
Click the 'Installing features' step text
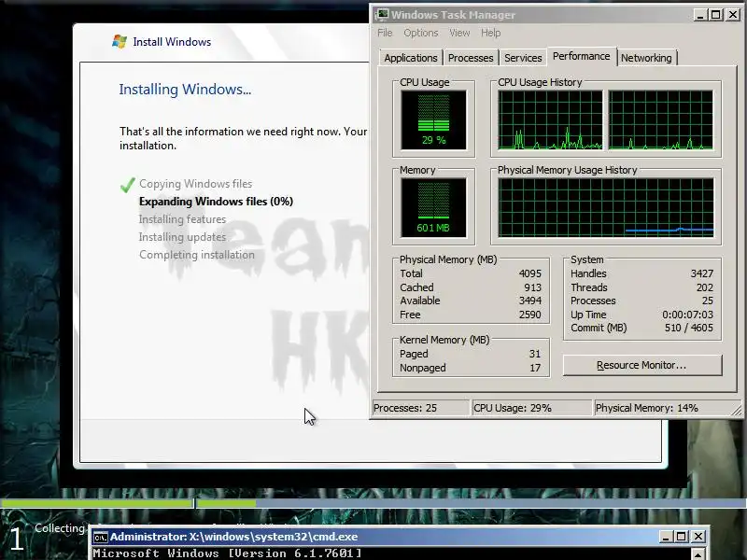[182, 219]
